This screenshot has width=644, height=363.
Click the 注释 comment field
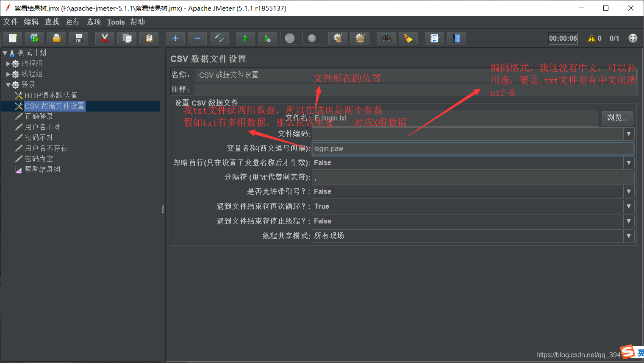click(415, 89)
